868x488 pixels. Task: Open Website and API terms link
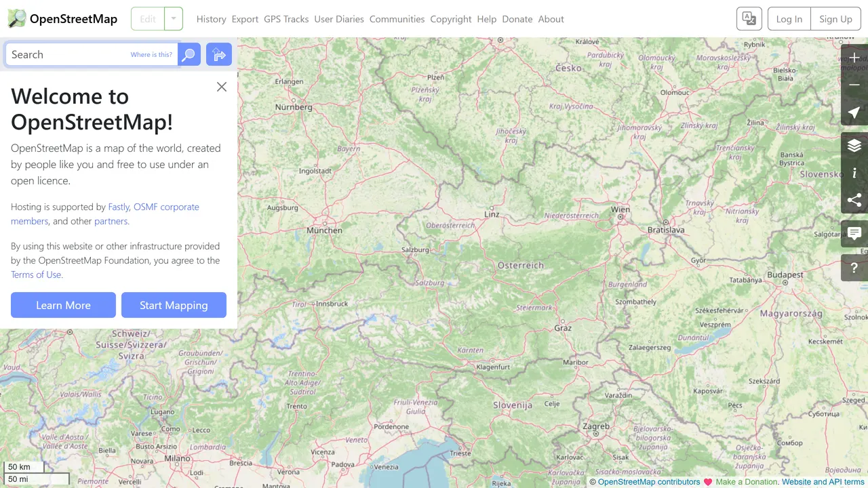[x=823, y=482]
